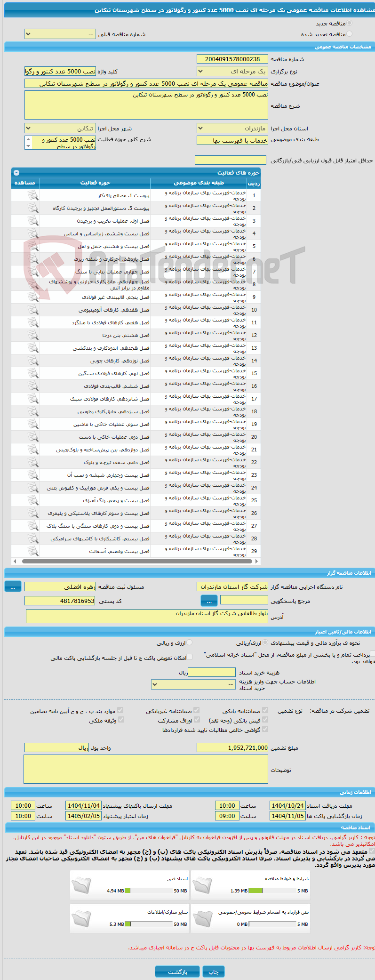Click the طبقه بندی موضوعی column header

(199, 183)
